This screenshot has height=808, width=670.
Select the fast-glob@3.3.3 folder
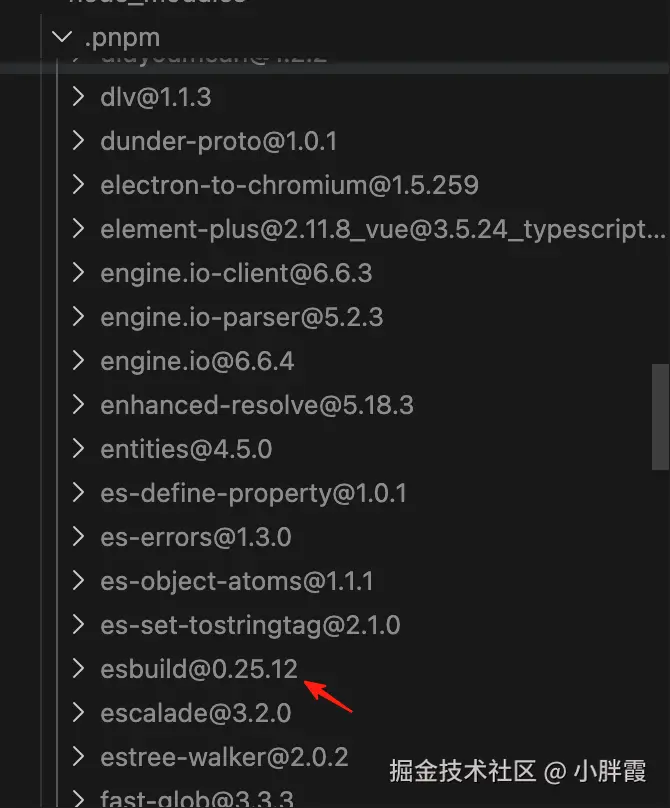pyautogui.click(x=196, y=798)
